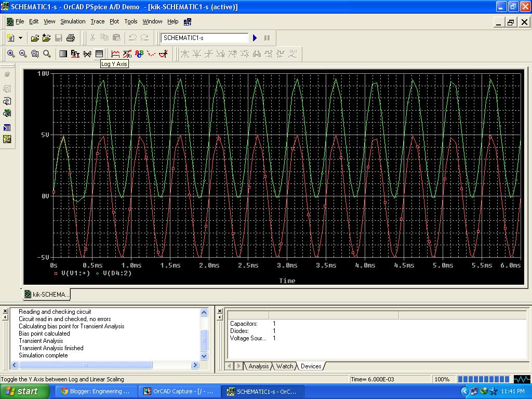Click the Fourier (FFT) icon
This screenshot has height=399, width=532.
[75, 53]
